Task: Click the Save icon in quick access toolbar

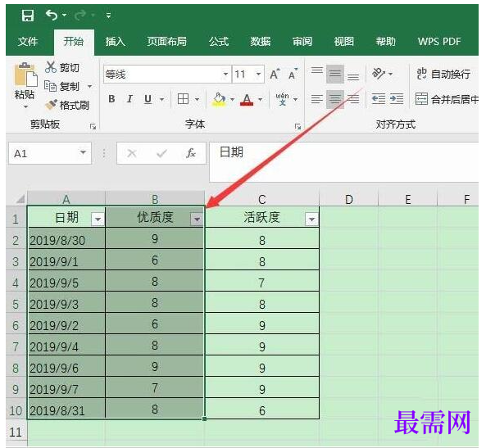Action: 28,16
